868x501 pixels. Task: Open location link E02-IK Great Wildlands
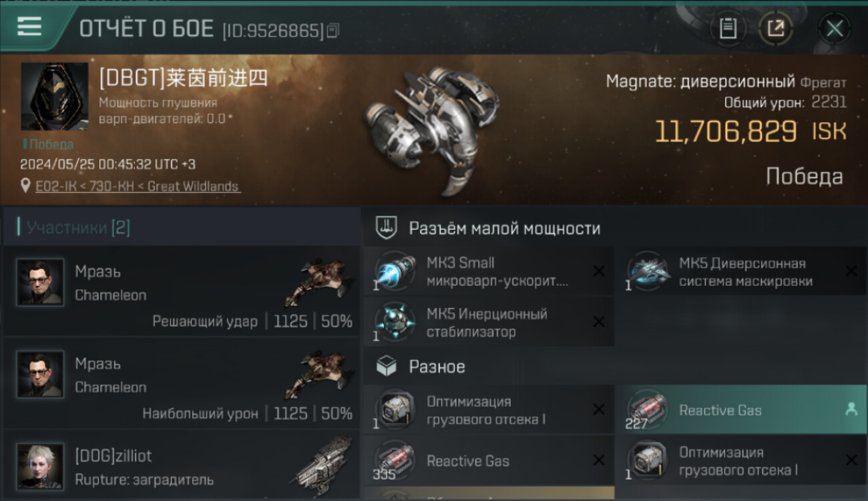138,186
